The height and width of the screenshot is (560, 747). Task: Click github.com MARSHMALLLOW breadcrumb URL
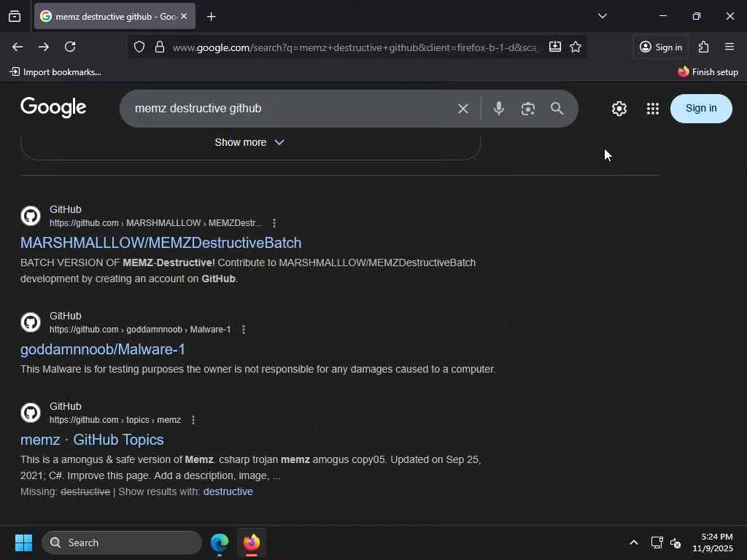156,223
